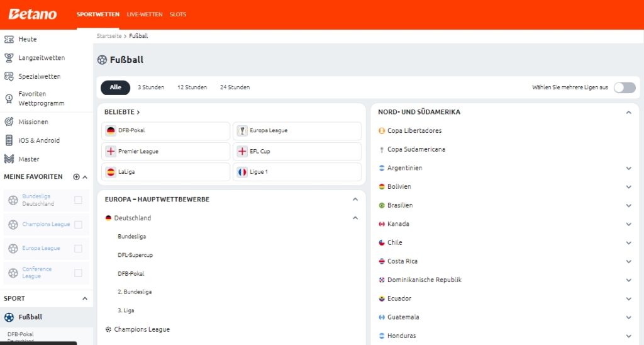
Task: Click Europa League favorite ball icon in sidebar
Action: point(13,249)
